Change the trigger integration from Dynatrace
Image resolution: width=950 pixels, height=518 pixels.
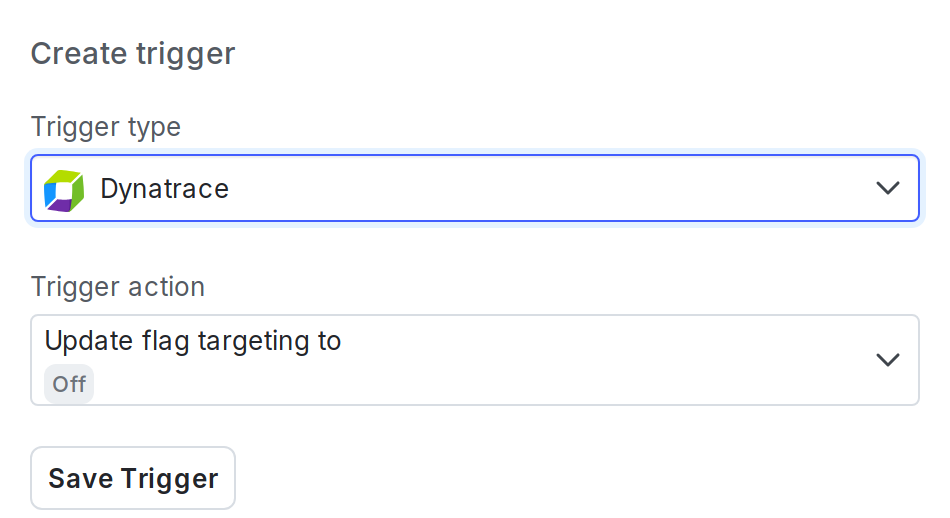click(475, 188)
